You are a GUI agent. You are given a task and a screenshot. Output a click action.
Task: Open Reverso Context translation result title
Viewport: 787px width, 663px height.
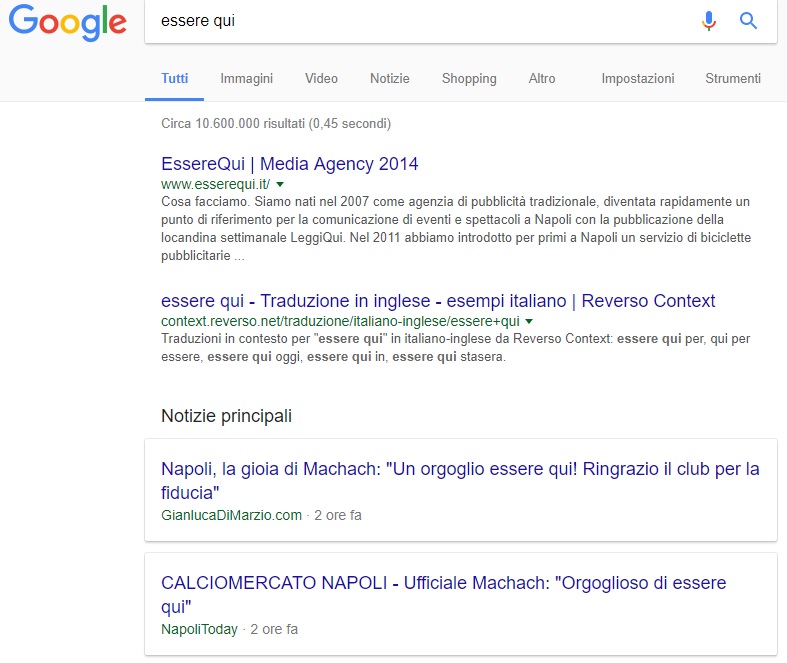click(x=438, y=301)
